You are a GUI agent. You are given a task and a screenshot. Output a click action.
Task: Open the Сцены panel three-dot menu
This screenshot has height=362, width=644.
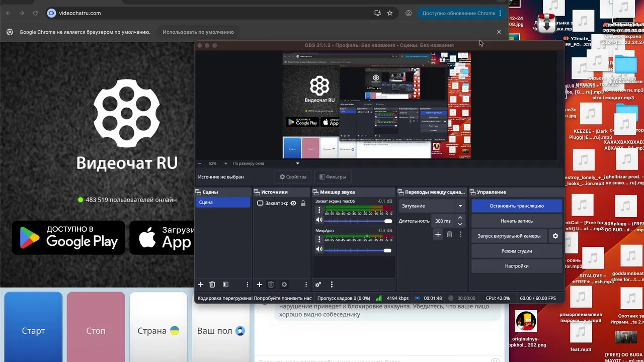click(247, 285)
